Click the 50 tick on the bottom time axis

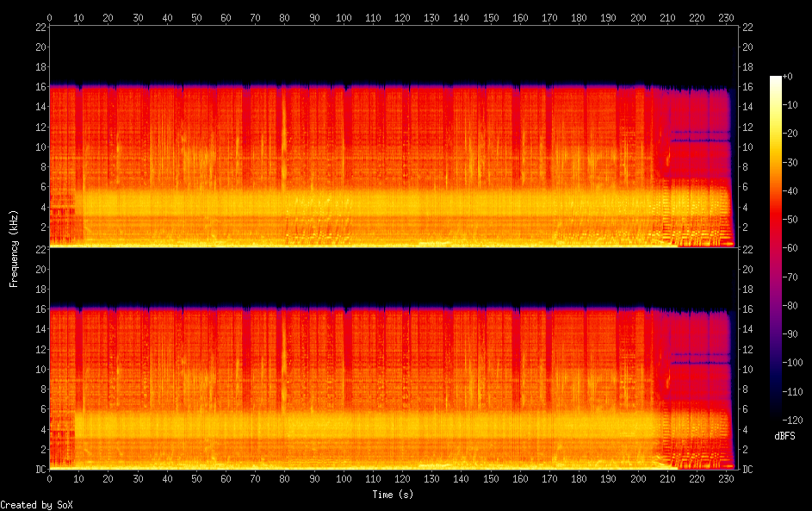click(x=197, y=478)
